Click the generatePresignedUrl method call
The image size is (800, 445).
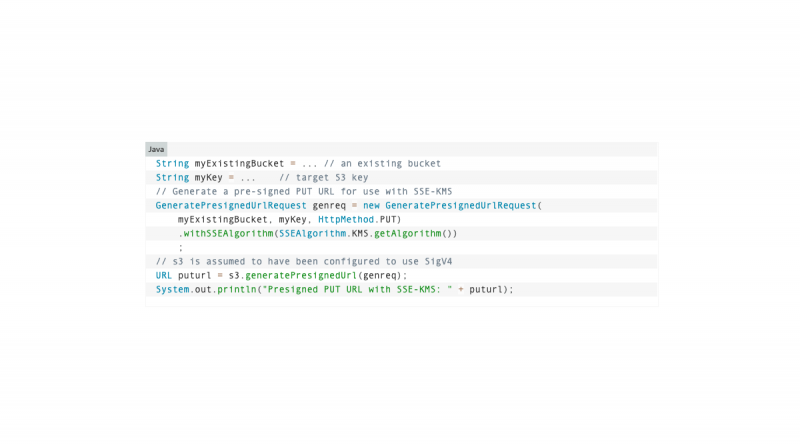pyautogui.click(x=301, y=275)
